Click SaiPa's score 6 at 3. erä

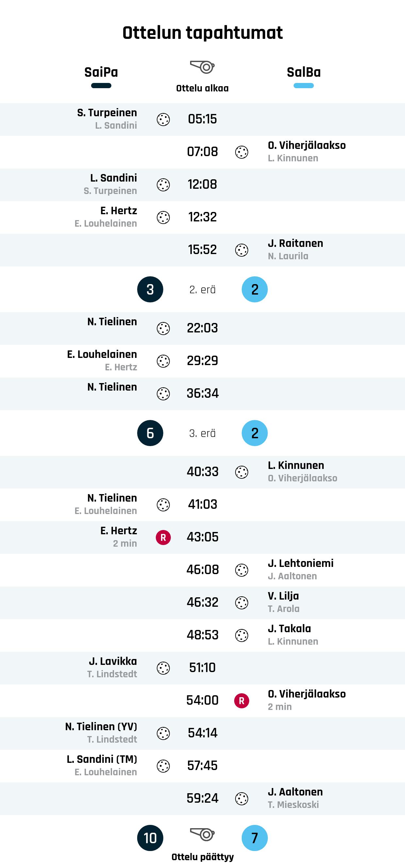[x=150, y=433]
